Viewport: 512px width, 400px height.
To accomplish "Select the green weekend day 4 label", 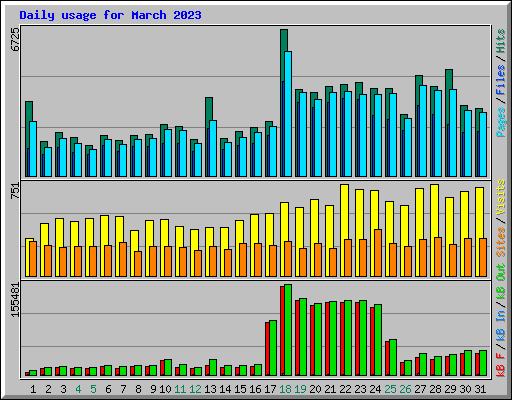I will pos(78,389).
